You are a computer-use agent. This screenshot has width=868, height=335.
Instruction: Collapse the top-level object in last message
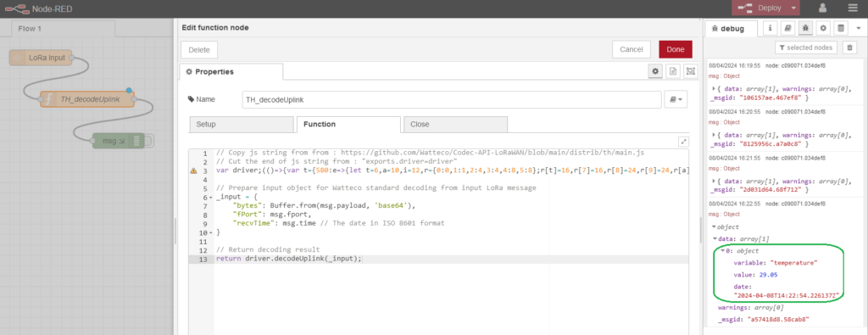pyautogui.click(x=714, y=227)
